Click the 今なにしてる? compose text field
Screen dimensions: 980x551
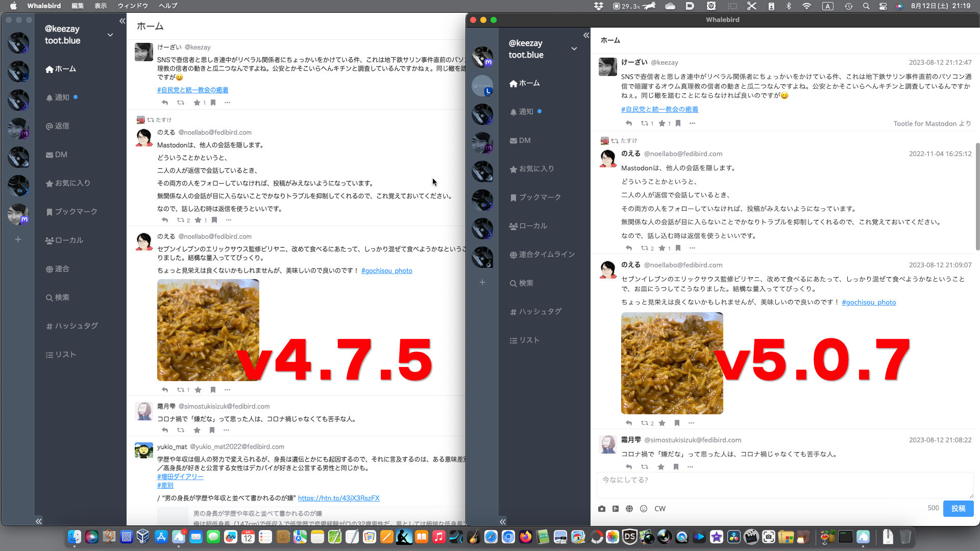(x=785, y=485)
